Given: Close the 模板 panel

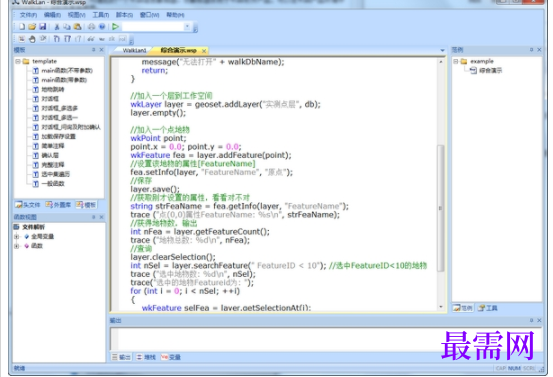Looking at the screenshot, I should tap(102, 50).
